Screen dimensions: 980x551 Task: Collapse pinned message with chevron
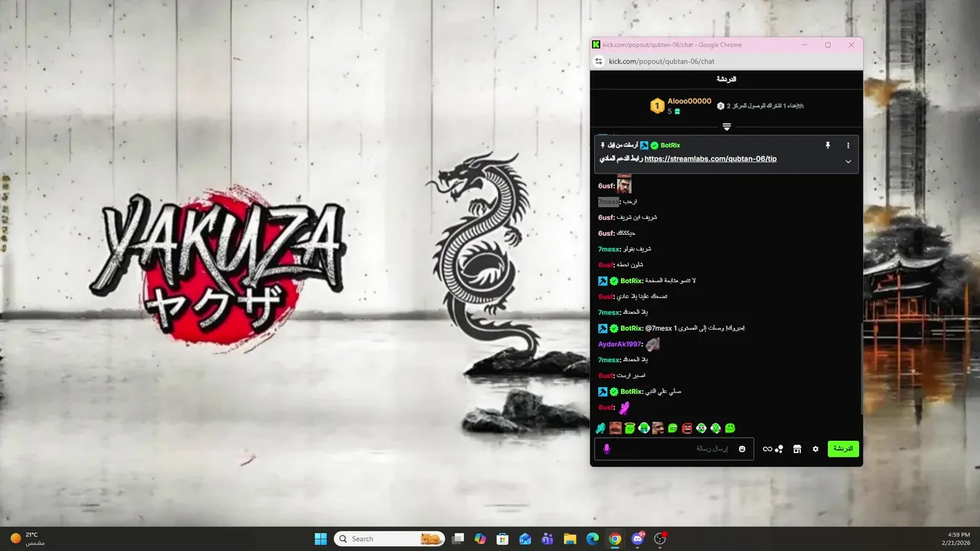pyautogui.click(x=848, y=161)
